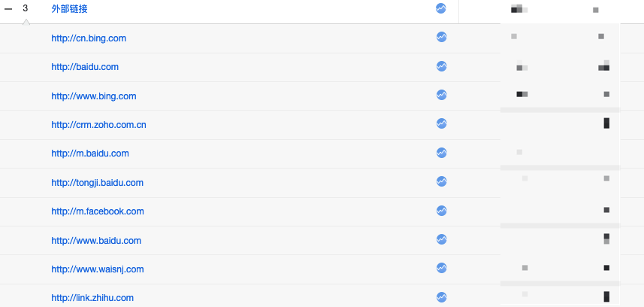Open the http://www.bing.com link
644x307 pixels.
tap(94, 96)
